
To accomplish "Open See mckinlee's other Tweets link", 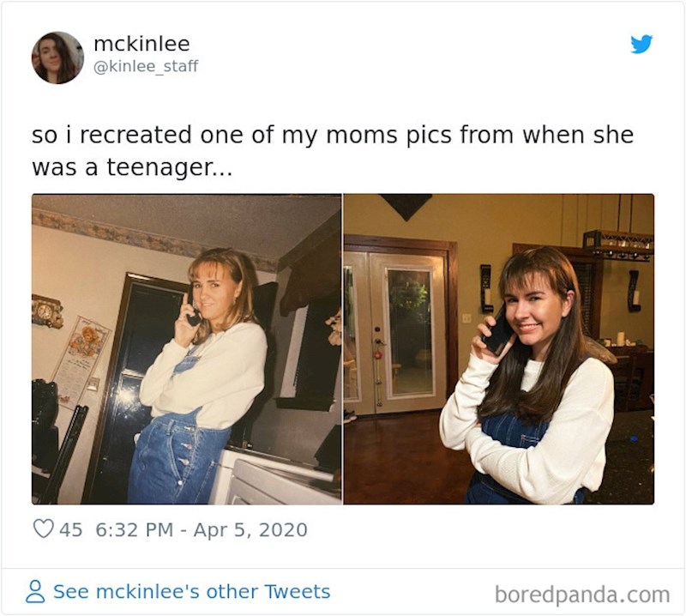I will tap(191, 592).
